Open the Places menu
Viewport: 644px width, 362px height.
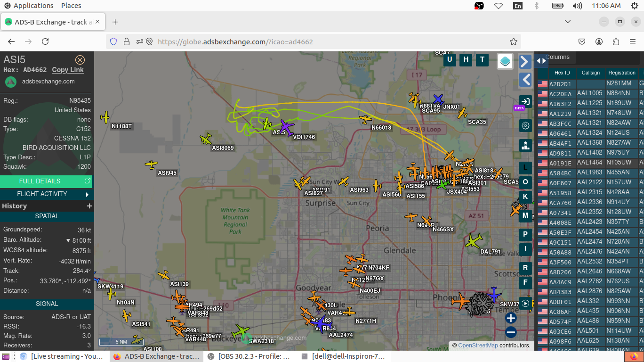click(71, 6)
